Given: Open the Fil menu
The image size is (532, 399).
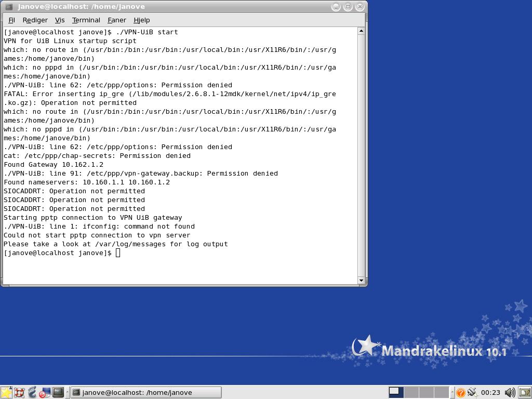Looking at the screenshot, I should pyautogui.click(x=11, y=20).
